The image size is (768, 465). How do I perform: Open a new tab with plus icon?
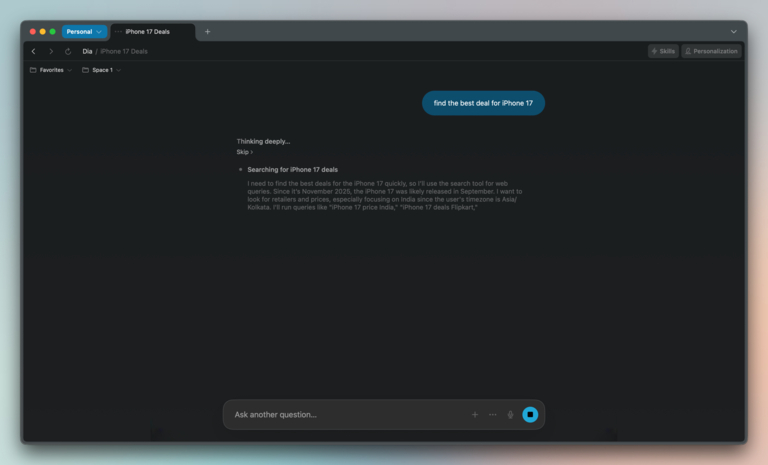tap(208, 31)
